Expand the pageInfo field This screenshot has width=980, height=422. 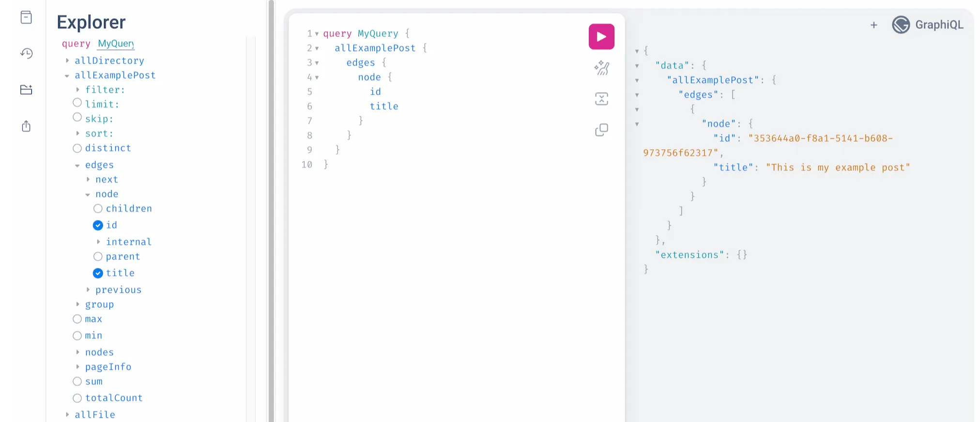(77, 367)
